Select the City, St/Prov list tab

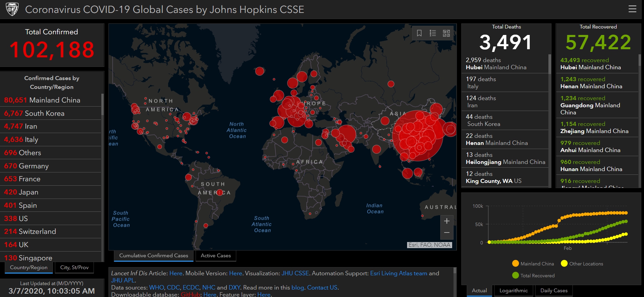pos(74,267)
